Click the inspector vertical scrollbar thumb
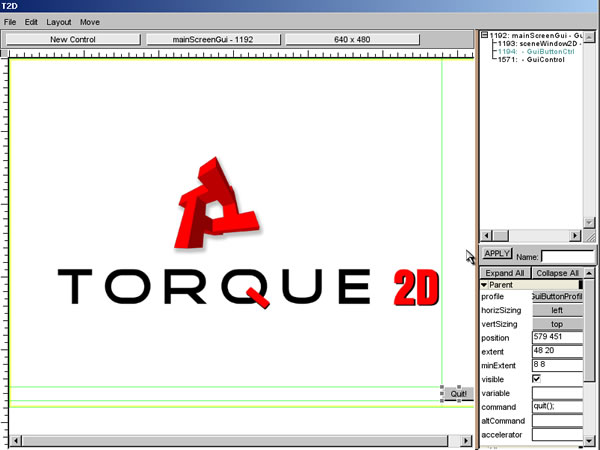Viewport: 600px width, 450px height. [589, 330]
